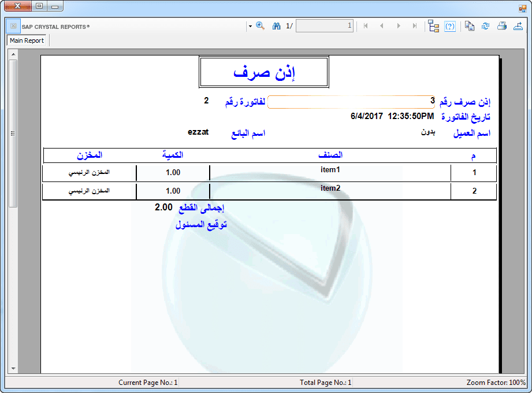
Task: Click the warehouse cell in item2 row
Action: pos(89,191)
